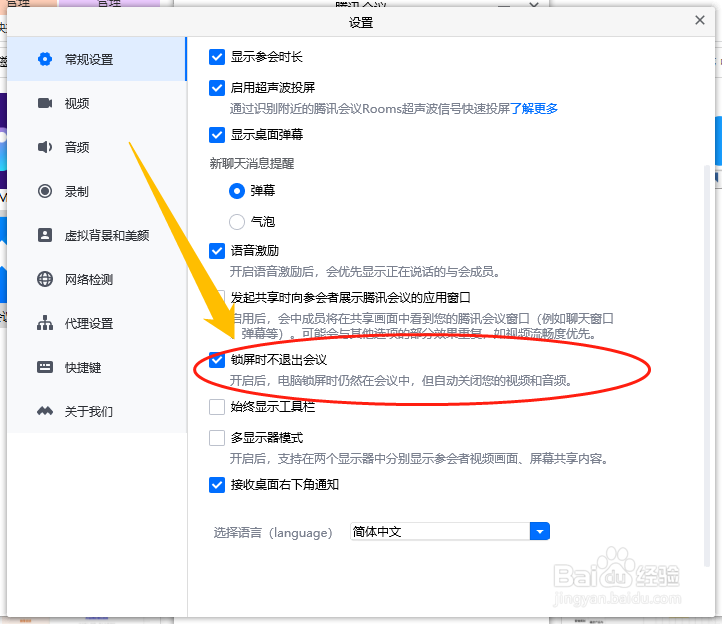The image size is (722, 624).
Task: Select the 快捷键 tab
Action: [x=97, y=367]
